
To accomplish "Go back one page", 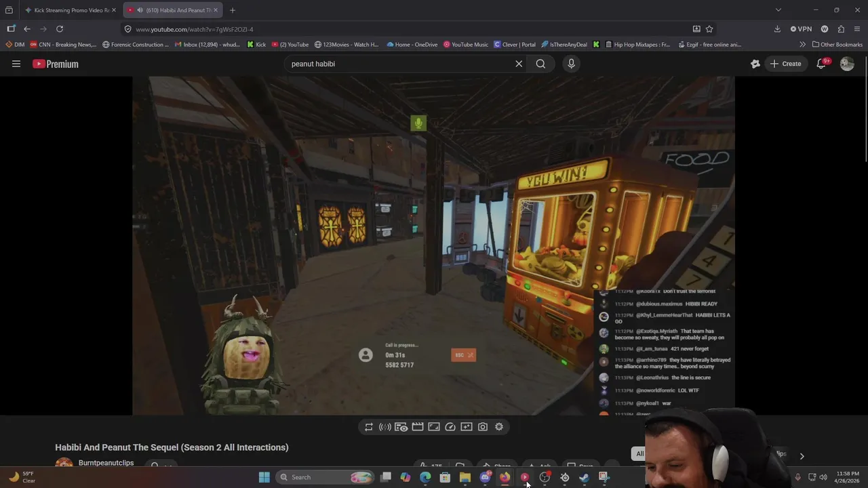I will [x=26, y=29].
